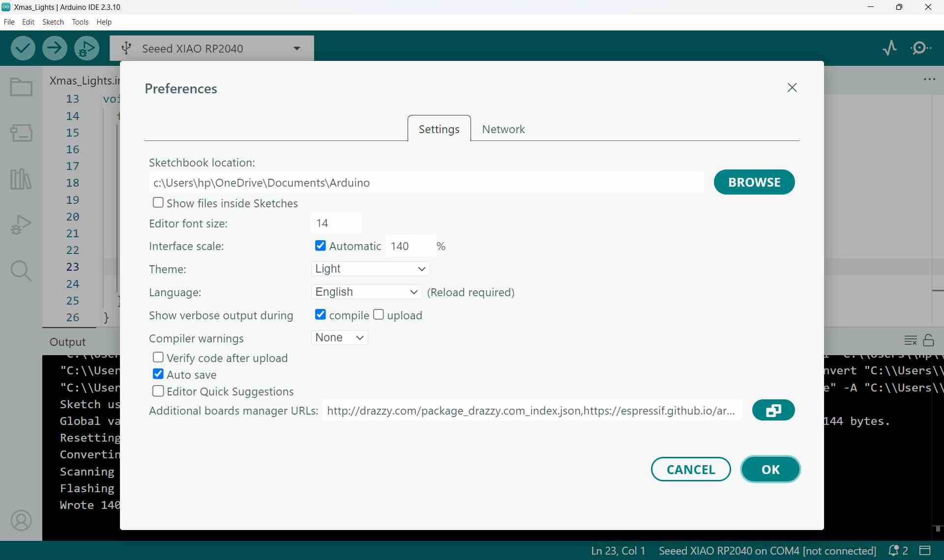Click the Additional boards manager URLs field
Viewport: 944px width, 560px height.
point(532,410)
